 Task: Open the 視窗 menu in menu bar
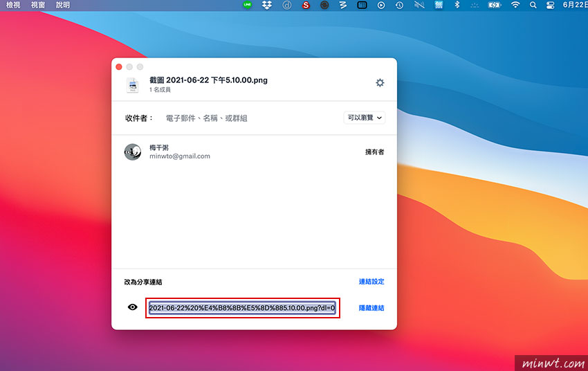[38, 5]
